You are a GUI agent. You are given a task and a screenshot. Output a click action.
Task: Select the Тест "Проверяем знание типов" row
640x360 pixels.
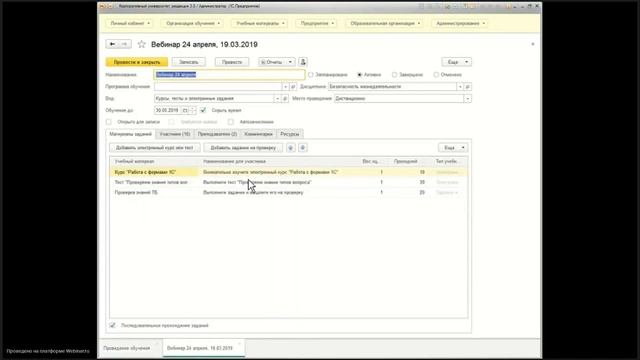coord(289,182)
